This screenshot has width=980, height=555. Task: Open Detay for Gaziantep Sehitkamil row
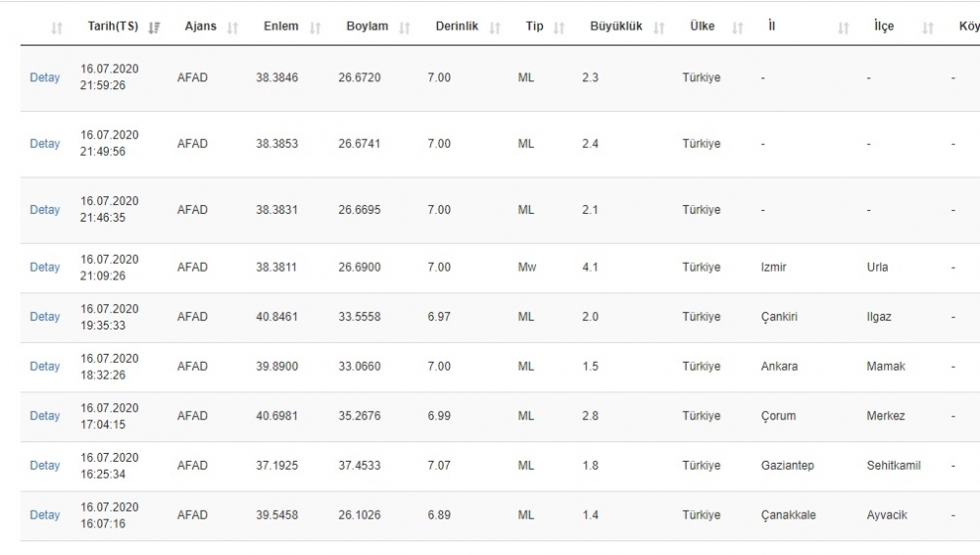click(x=44, y=465)
